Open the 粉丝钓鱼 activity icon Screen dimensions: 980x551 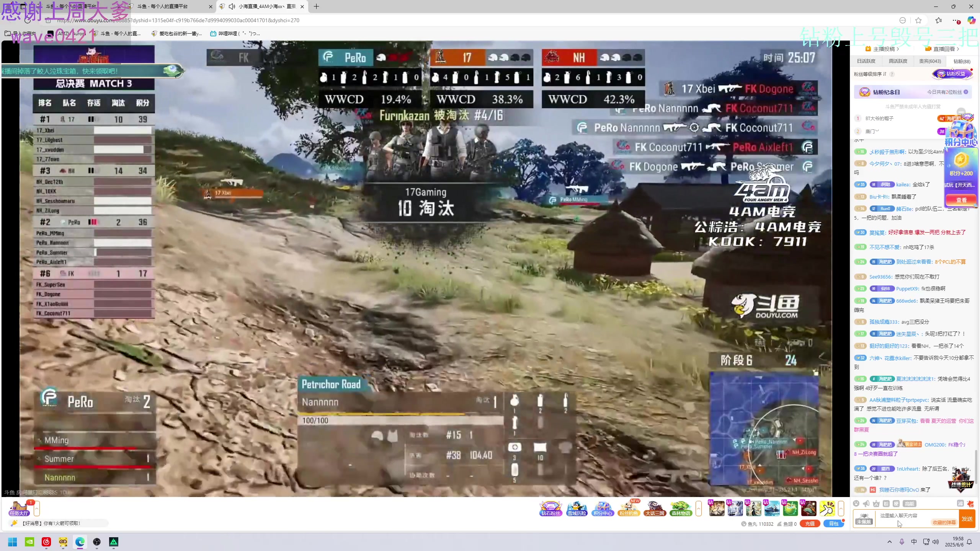[629, 509]
